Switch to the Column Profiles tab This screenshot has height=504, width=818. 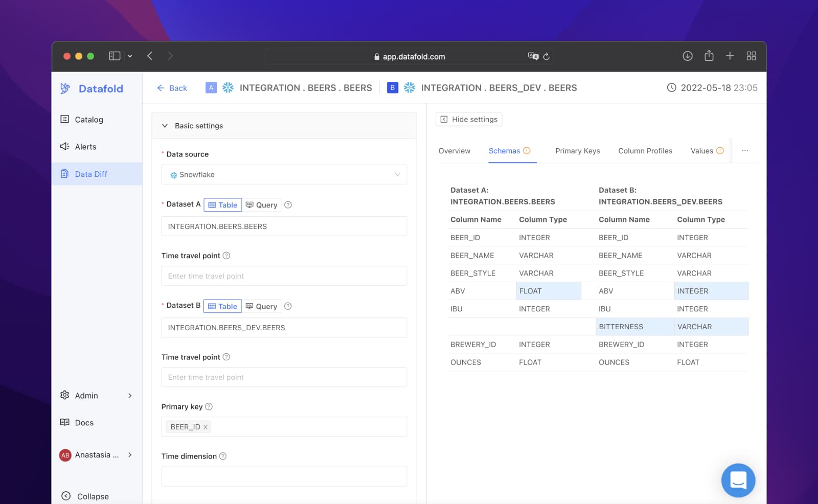(645, 151)
